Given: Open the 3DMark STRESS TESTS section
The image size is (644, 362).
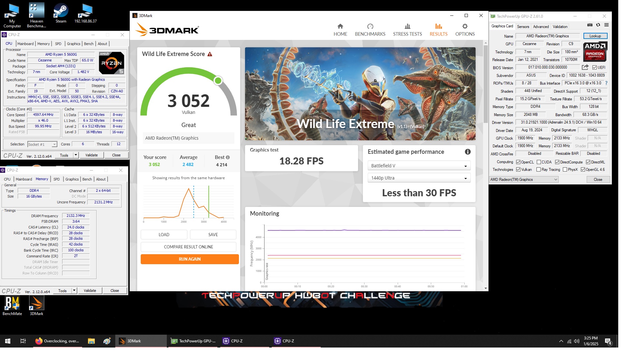Looking at the screenshot, I should point(407,30).
